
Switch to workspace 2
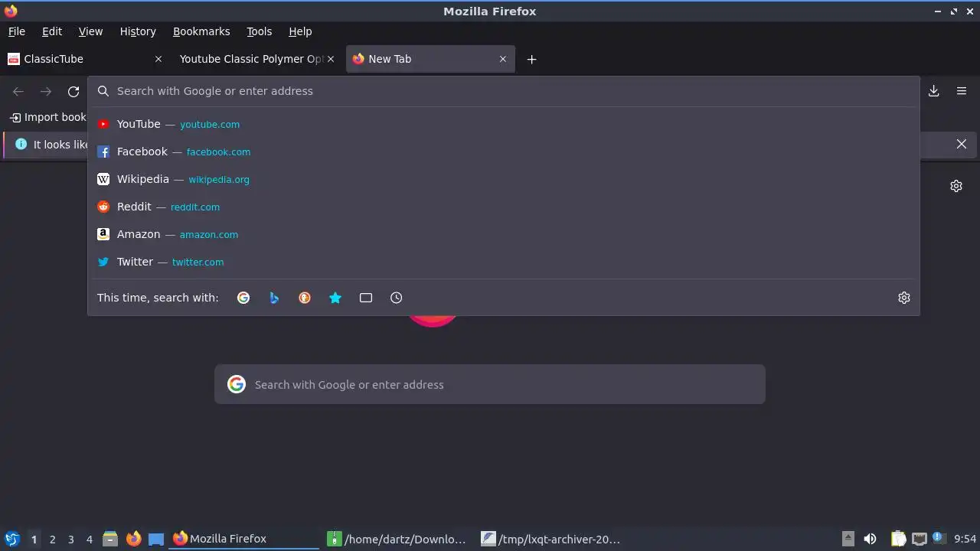tap(52, 540)
